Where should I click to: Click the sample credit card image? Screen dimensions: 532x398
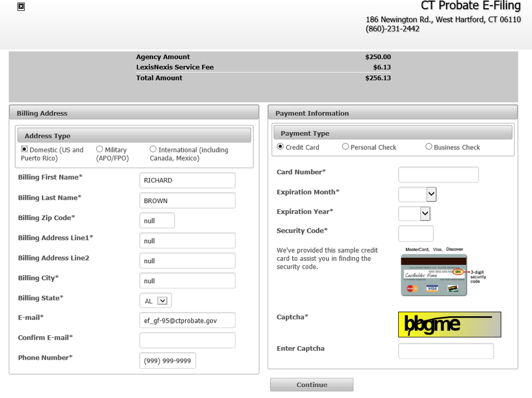point(434,275)
